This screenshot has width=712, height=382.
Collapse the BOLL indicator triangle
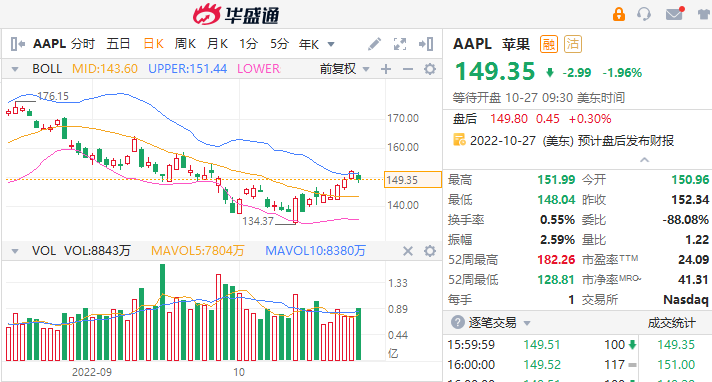point(15,69)
